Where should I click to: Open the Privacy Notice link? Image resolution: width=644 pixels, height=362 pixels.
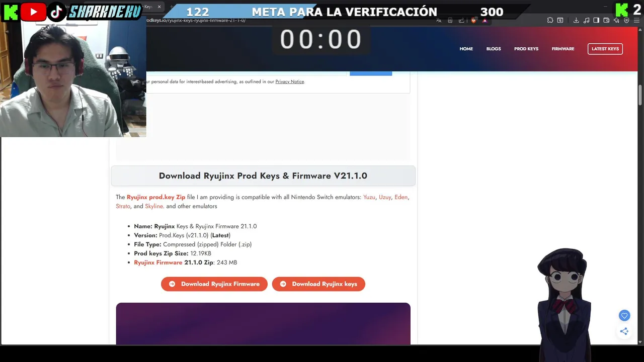(290, 81)
